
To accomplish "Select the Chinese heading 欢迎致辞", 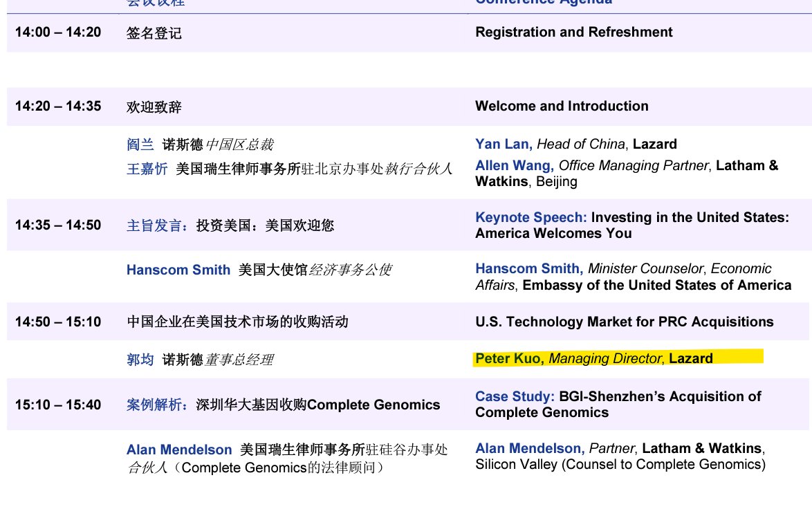I will click(154, 107).
